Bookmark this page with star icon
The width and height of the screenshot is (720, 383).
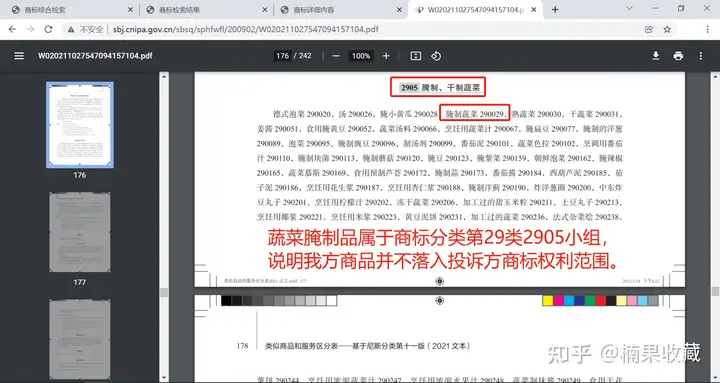coord(667,29)
